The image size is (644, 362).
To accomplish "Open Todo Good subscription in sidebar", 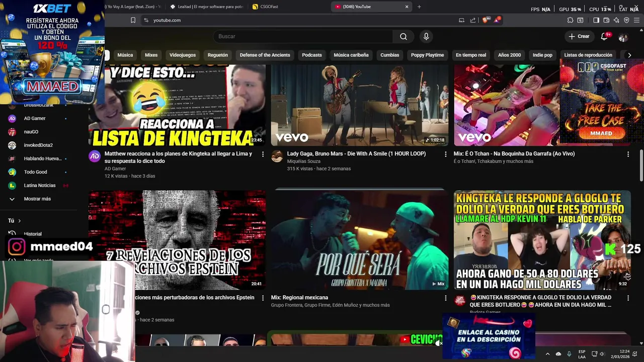I will [35, 172].
